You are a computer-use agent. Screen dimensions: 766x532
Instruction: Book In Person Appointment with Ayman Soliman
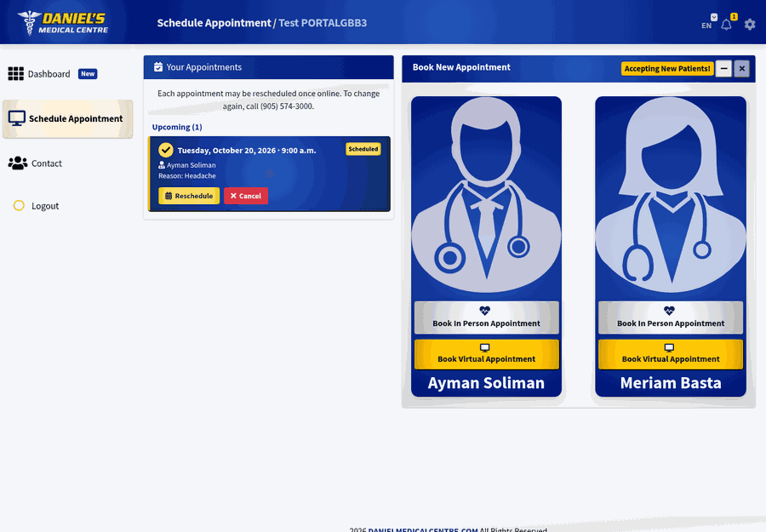pos(487,317)
